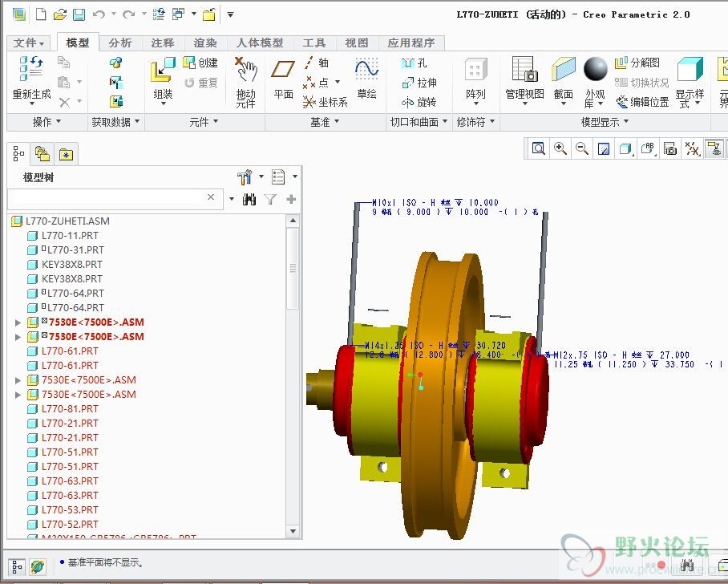The image size is (728, 584).
Task: Click the Pattern (阵列) icon
Action: [476, 70]
